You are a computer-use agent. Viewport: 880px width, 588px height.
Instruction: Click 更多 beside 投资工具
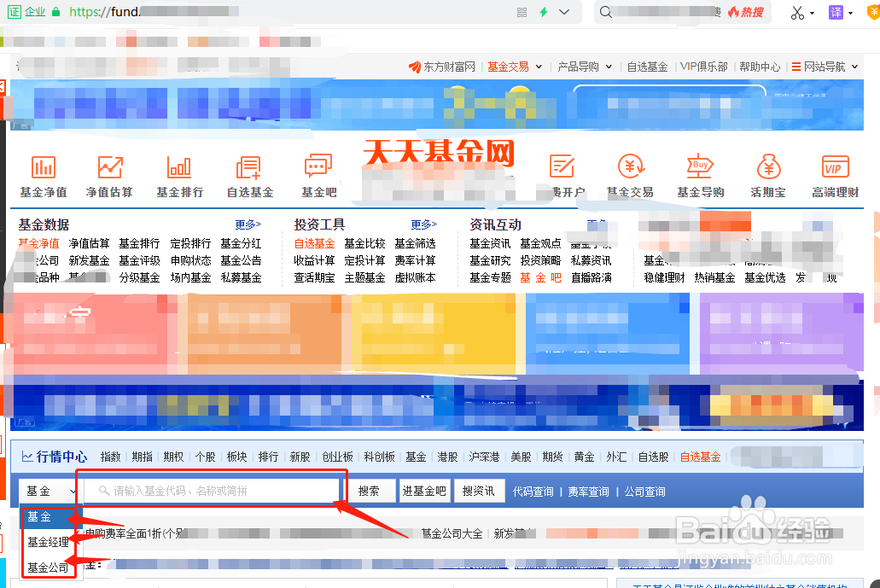423,224
